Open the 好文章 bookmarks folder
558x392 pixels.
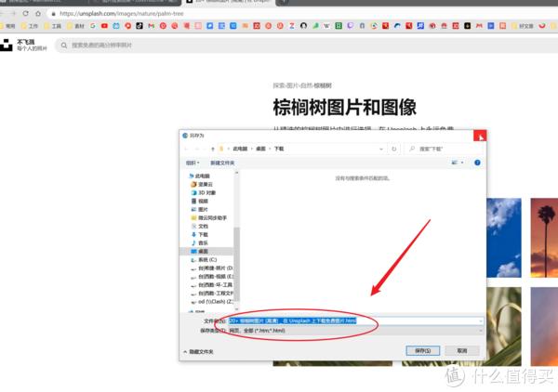click(x=523, y=26)
